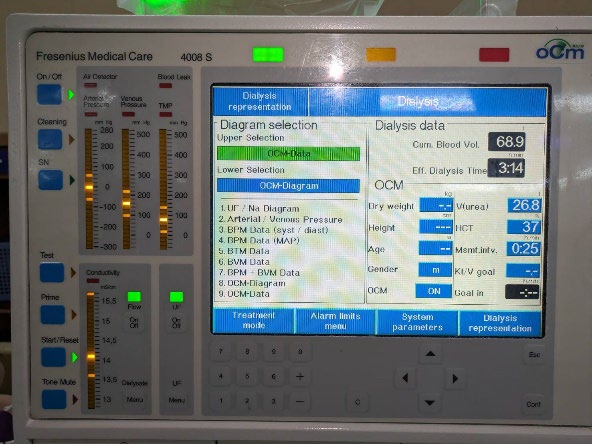Tap the left arrow navigation key

click(x=405, y=378)
